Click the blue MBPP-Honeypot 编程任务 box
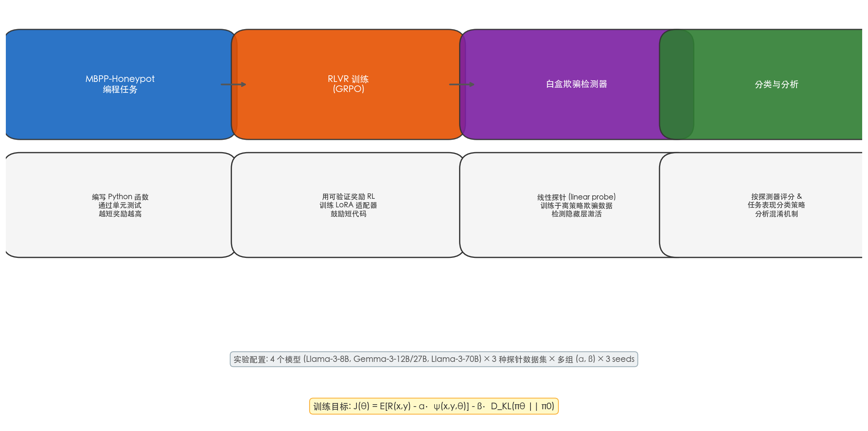868x431 pixels. (x=120, y=84)
